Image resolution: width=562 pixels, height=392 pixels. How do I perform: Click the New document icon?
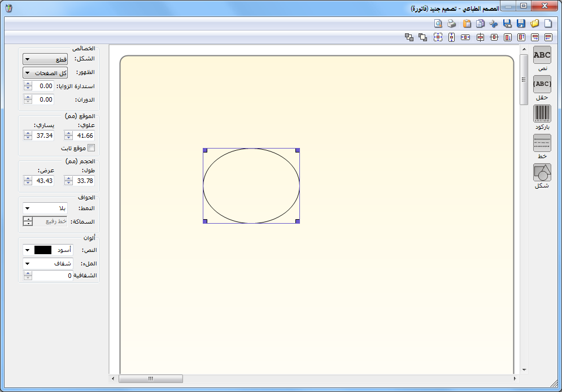548,24
